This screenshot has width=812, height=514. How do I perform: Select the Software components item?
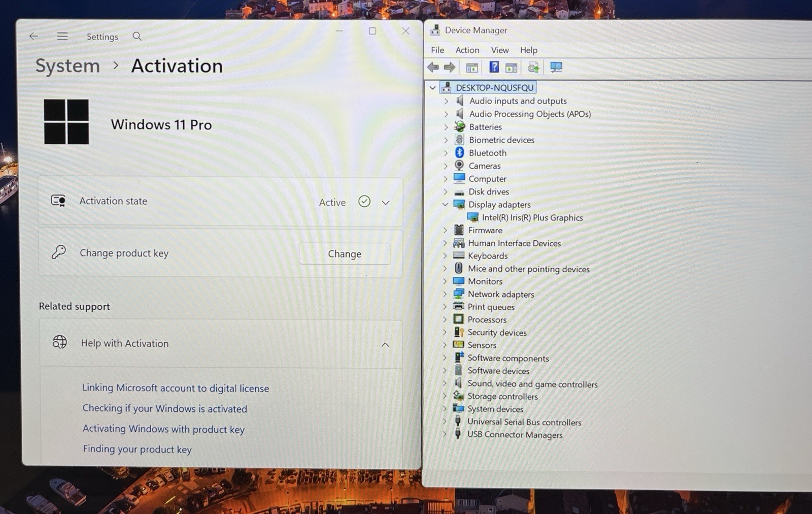[508, 358]
